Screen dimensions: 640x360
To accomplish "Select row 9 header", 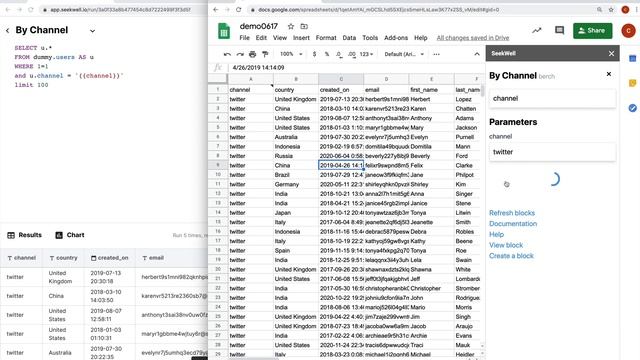I will pos(218,165).
